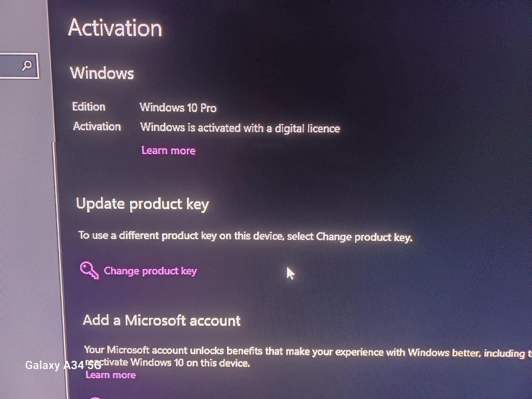
Task: Click the Update product key heading
Action: (142, 204)
